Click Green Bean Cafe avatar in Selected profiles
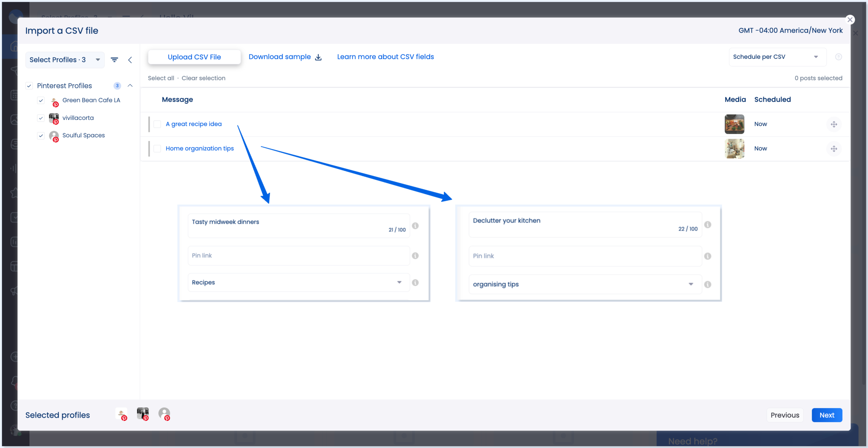Screen dimensions: 868x448 (x=122, y=414)
